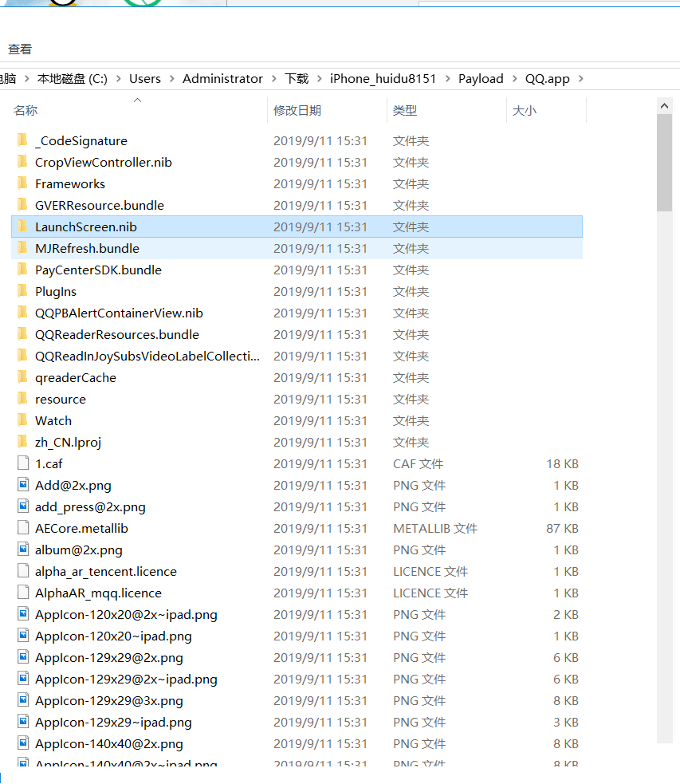Click 文件夹 type cell of PlugIns row

(x=411, y=291)
